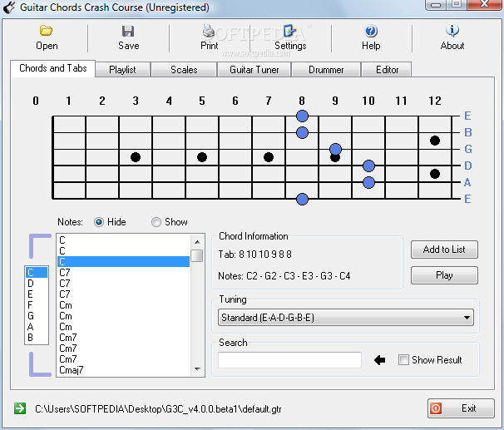The width and height of the screenshot is (504, 430).
Task: Enable the Show Result checkbox
Action: [403, 359]
